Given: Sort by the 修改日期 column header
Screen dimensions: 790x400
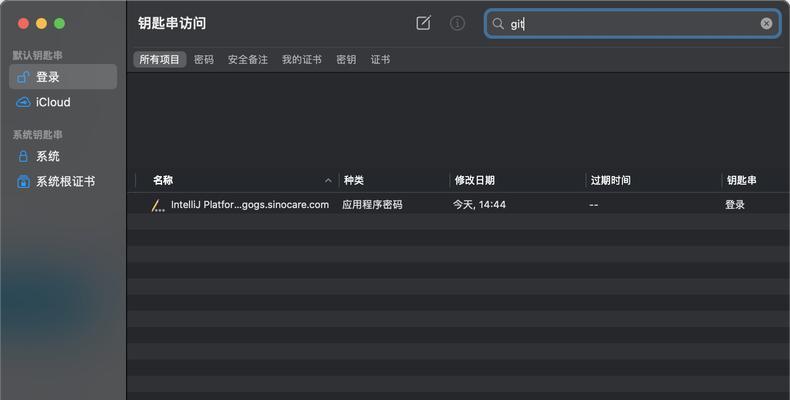Looking at the screenshot, I should click(475, 180).
